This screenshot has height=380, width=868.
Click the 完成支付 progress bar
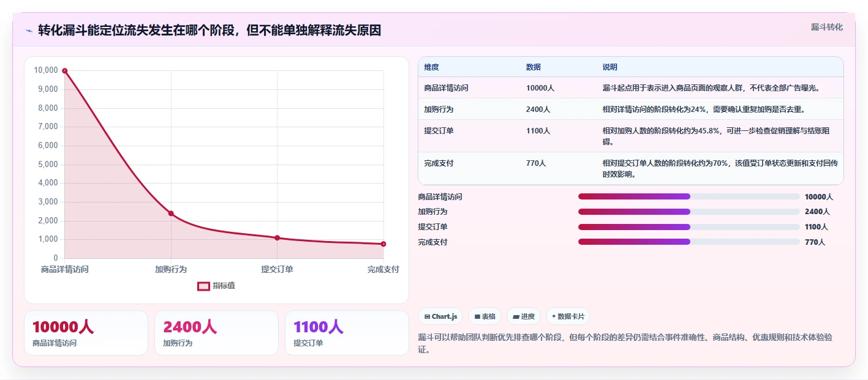(x=689, y=242)
